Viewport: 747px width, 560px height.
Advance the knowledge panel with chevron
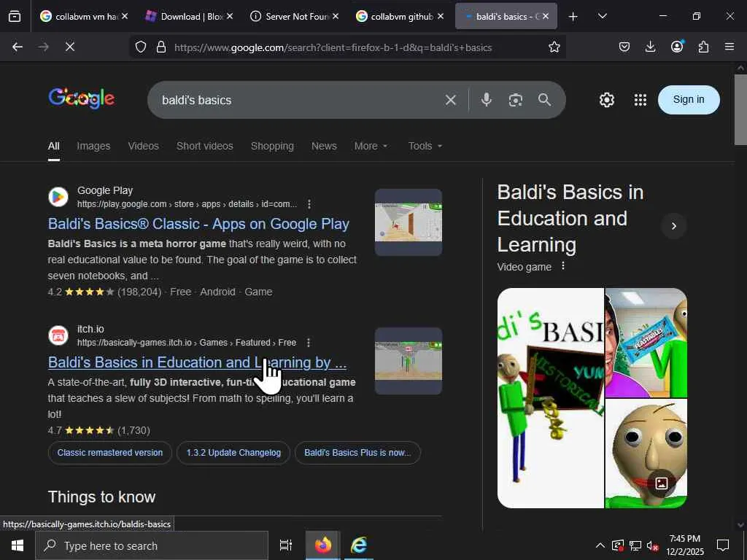coord(673,226)
